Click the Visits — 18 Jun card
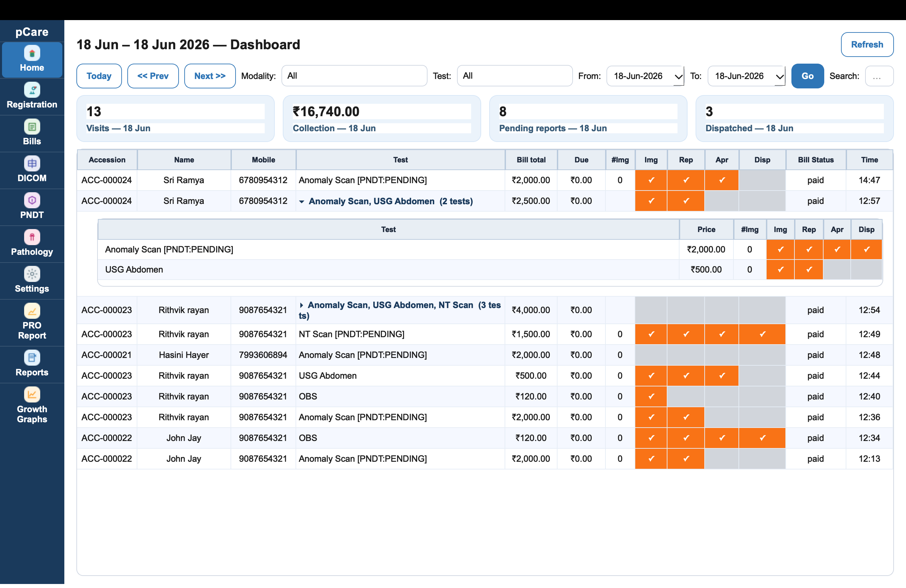Image resolution: width=906 pixels, height=588 pixels. pos(175,119)
